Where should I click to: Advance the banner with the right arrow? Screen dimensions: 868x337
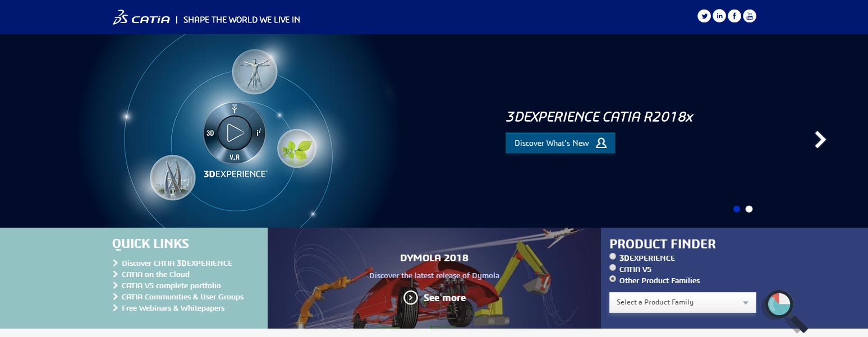click(820, 140)
